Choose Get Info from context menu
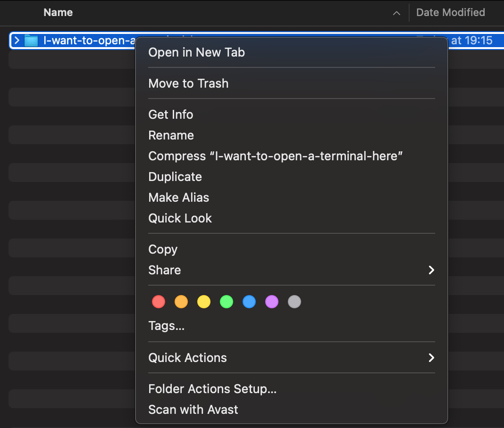The width and height of the screenshot is (504, 428). click(x=171, y=115)
